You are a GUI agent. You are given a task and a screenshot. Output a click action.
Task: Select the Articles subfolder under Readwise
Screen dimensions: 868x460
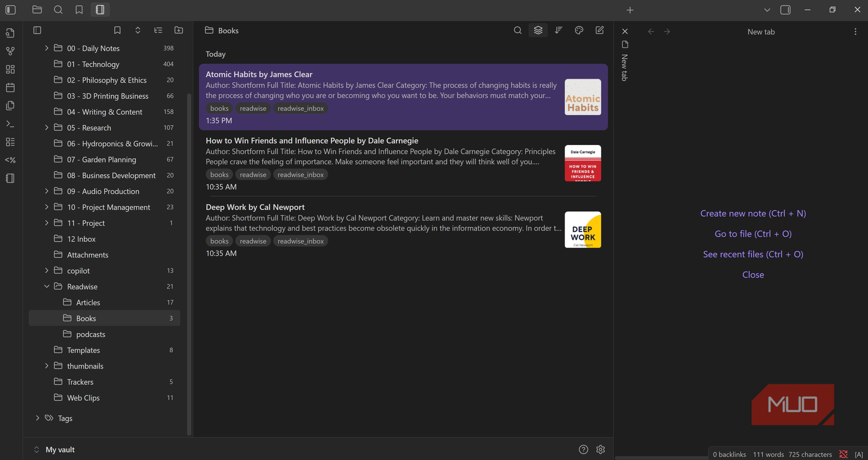click(x=104, y=303)
